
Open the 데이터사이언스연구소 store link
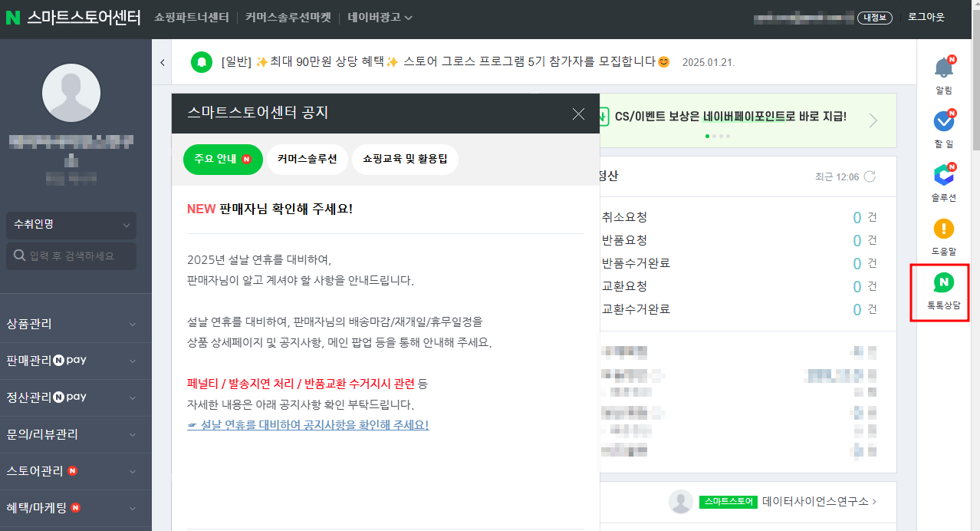(x=819, y=501)
